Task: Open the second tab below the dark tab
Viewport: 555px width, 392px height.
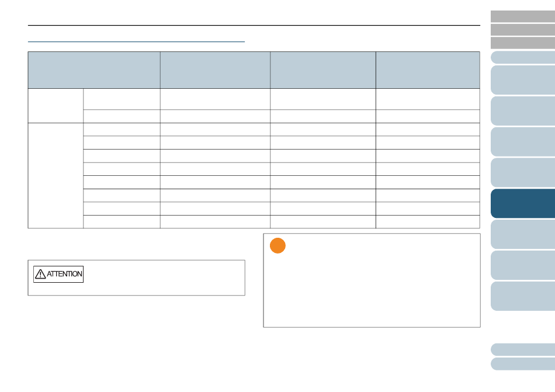Action: tap(523, 265)
